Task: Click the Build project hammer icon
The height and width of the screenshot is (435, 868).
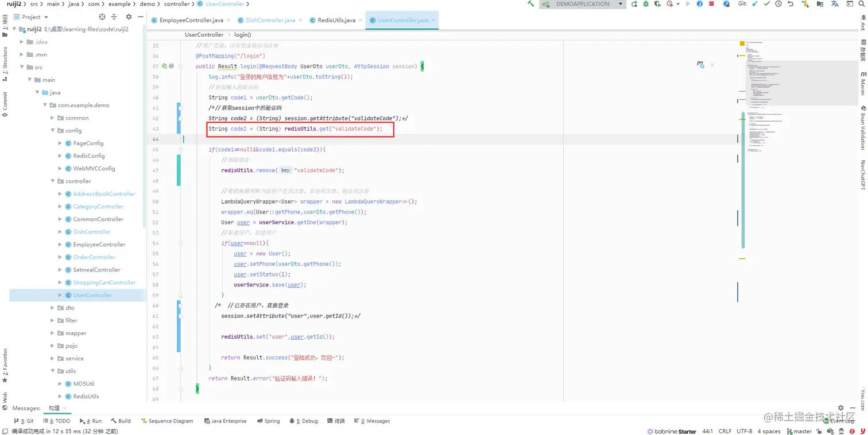Action: pyautogui.click(x=530, y=4)
